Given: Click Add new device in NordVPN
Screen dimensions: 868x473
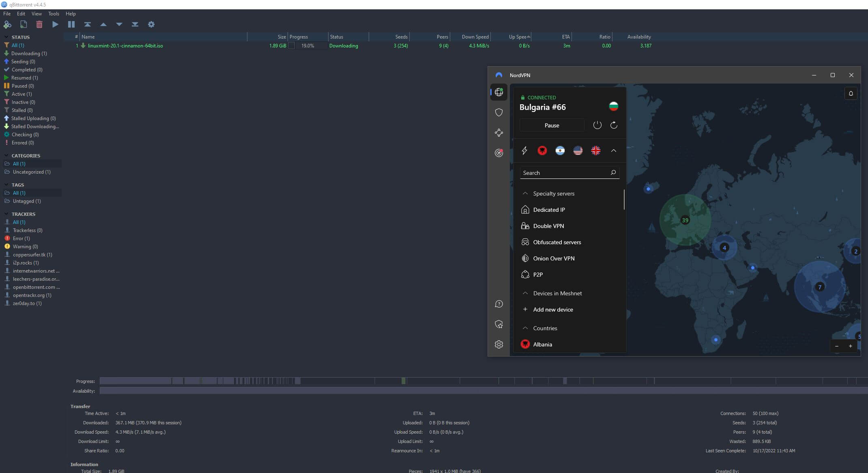Looking at the screenshot, I should (x=553, y=310).
